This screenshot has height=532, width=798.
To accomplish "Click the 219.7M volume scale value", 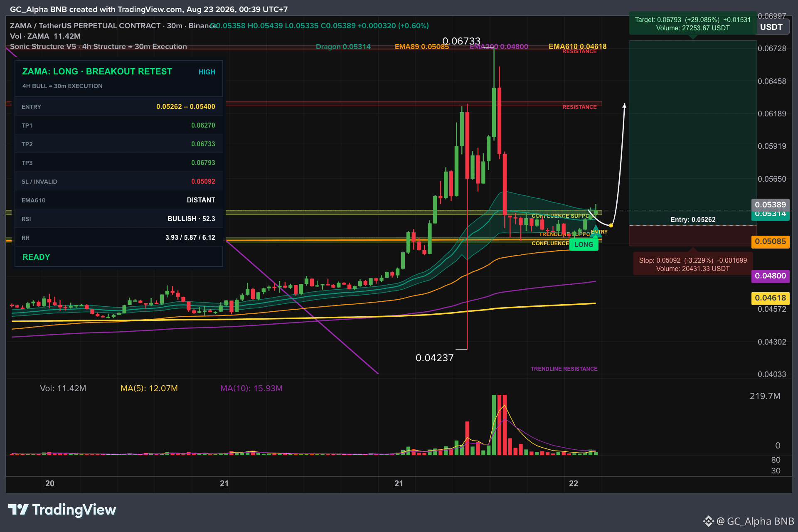I will click(x=765, y=396).
